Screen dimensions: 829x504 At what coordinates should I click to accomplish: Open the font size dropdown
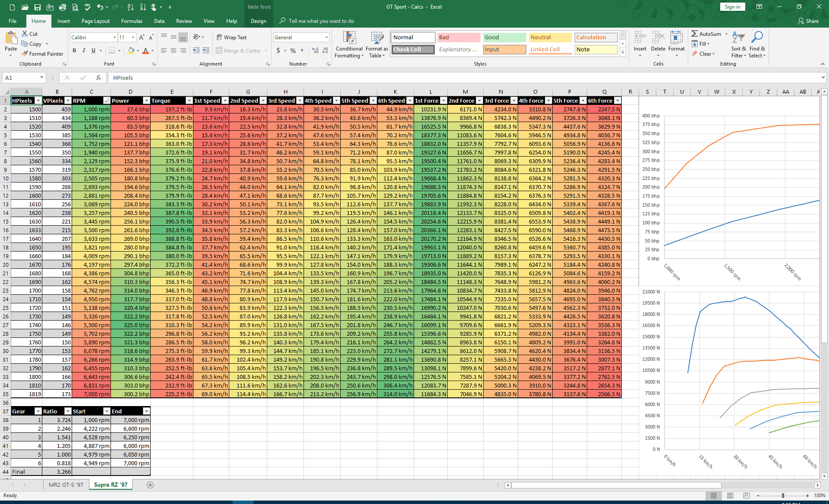click(133, 38)
